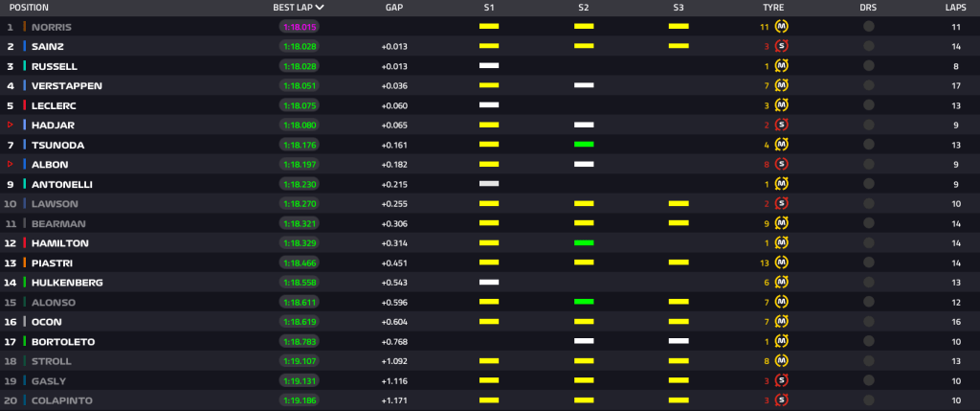Click Ocon's medium tyre icon
Viewport: 980px width, 411px height.
point(781,322)
